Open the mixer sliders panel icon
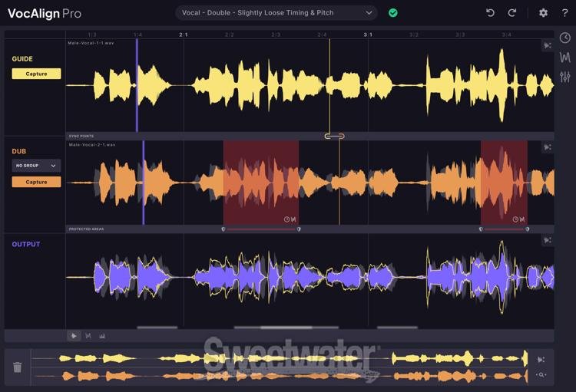This screenshot has height=392, width=576. (565, 77)
